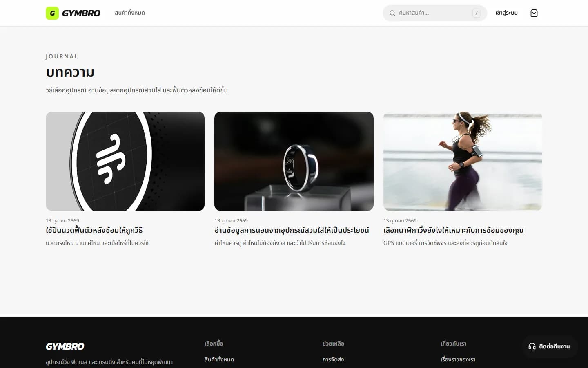Open the running woman article thumbnail

pos(463,161)
